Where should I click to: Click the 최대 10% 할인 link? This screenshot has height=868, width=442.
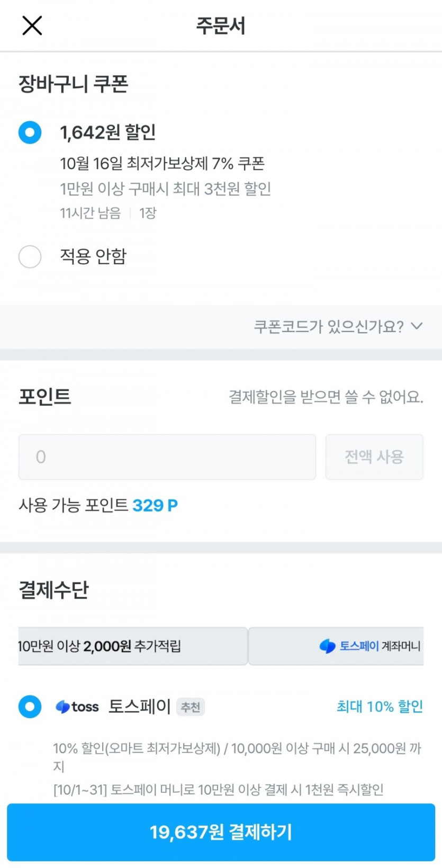[x=380, y=706]
